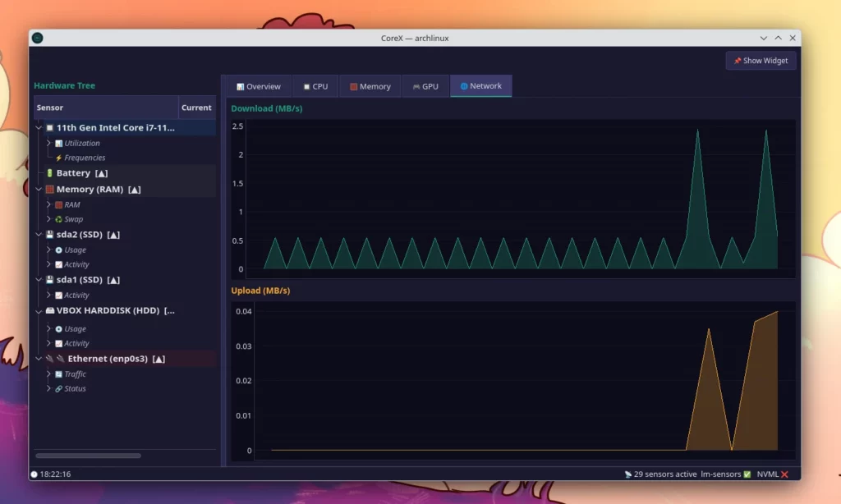Click the Current column header

tap(196, 108)
